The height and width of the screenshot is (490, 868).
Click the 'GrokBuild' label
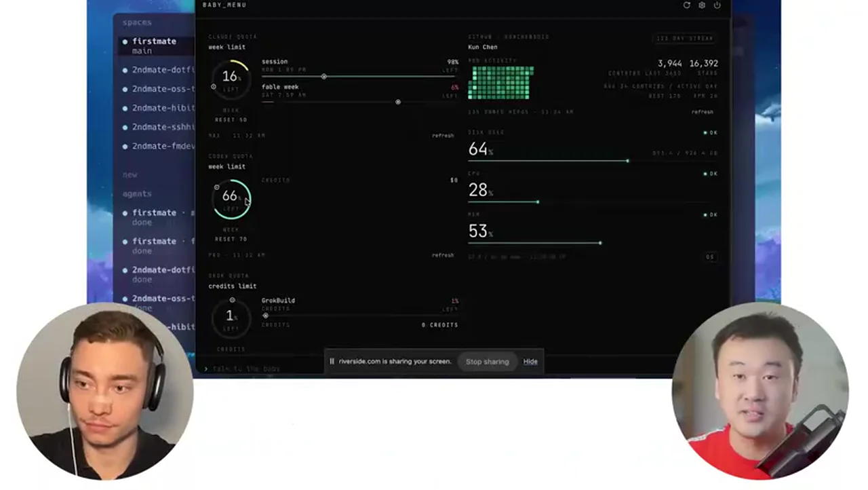278,301
